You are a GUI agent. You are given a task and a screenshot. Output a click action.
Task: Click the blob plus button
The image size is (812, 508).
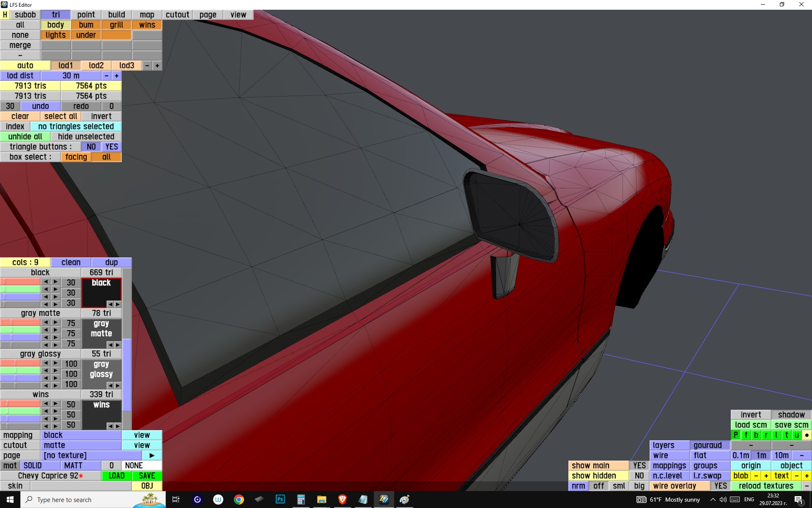coord(766,476)
